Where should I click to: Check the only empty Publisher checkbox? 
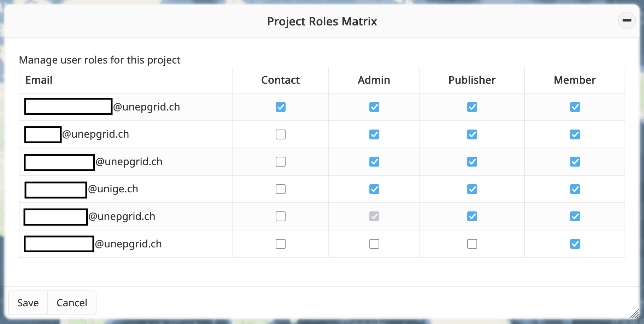click(x=472, y=244)
